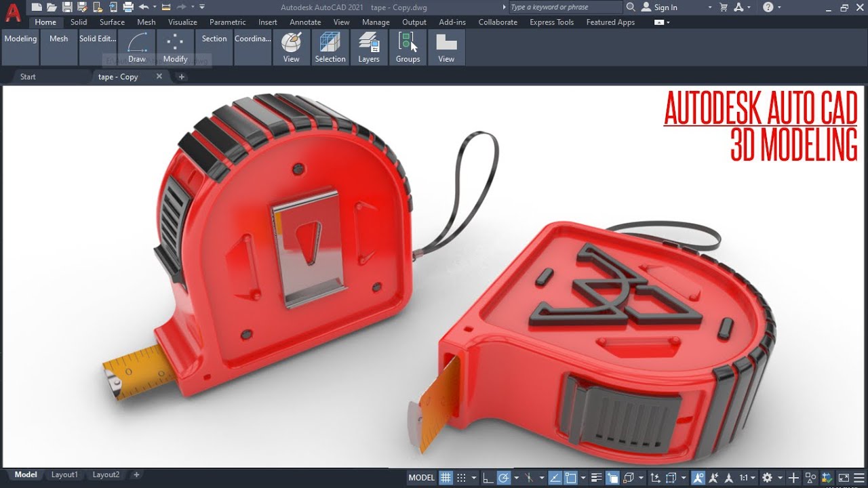Image resolution: width=868 pixels, height=488 pixels.
Task: Open the Selection panel
Action: coord(330,47)
